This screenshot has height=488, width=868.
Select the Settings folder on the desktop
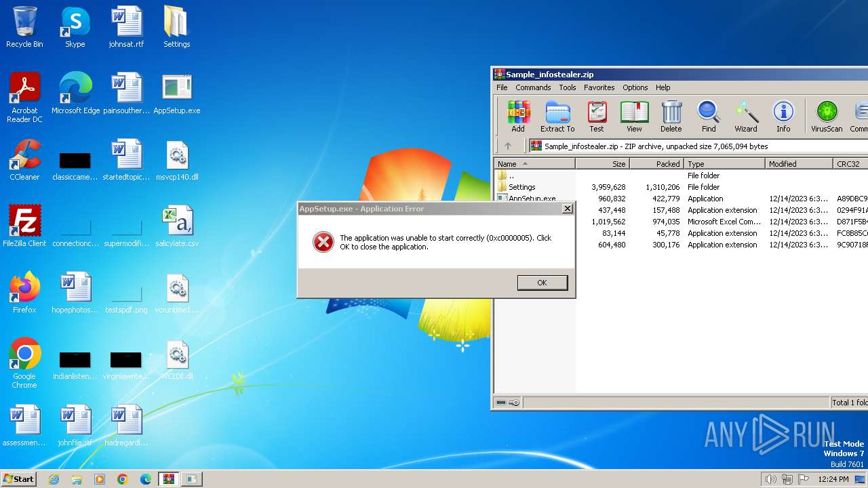point(176,28)
